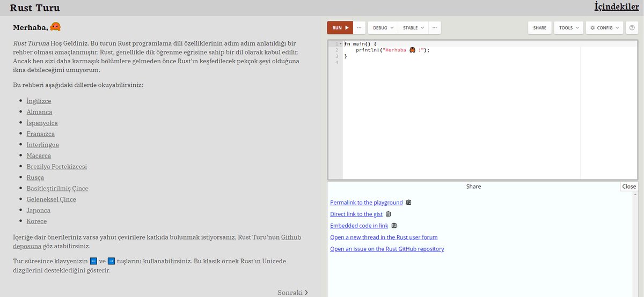
Task: Select the Almanca language link
Action: (x=40, y=112)
